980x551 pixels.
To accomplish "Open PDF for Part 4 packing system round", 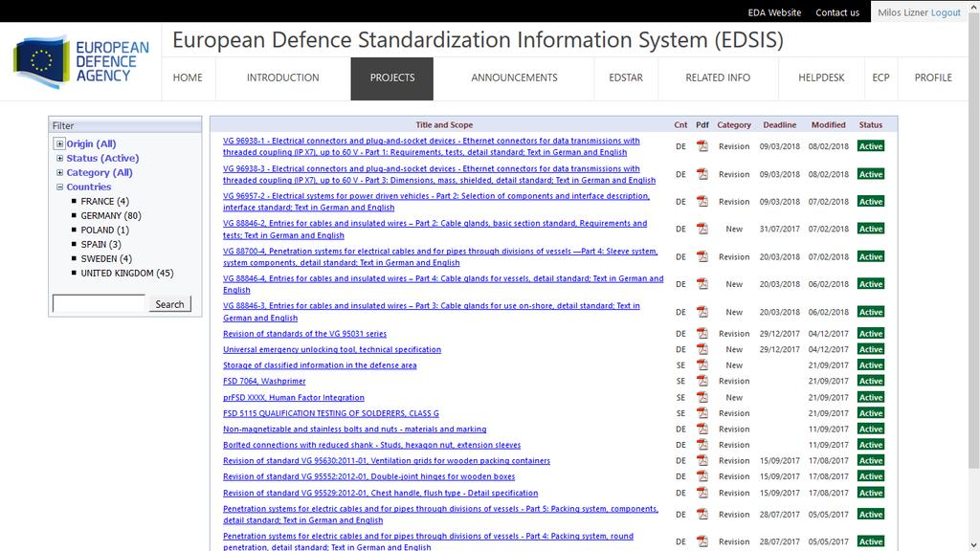I will click(702, 541).
